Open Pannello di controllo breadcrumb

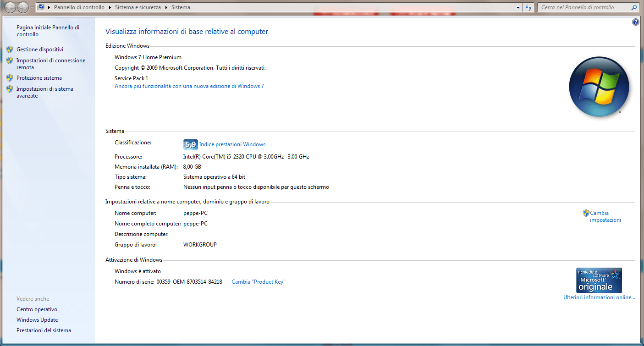(x=79, y=7)
